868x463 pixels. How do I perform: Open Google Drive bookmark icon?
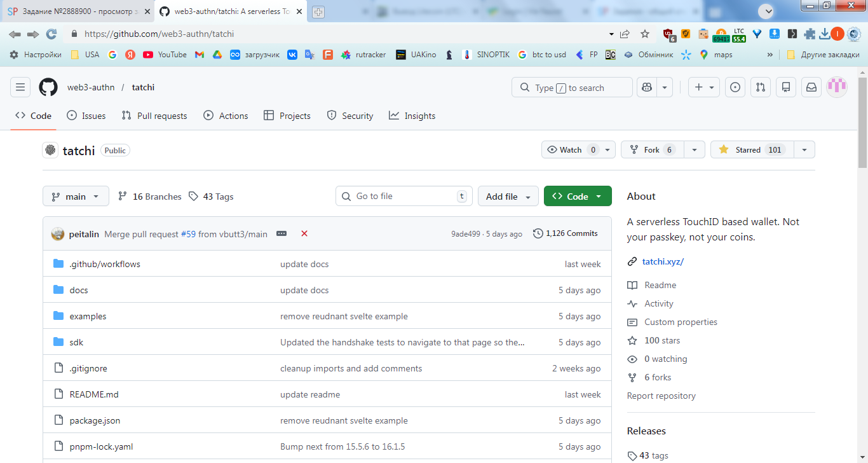217,55
